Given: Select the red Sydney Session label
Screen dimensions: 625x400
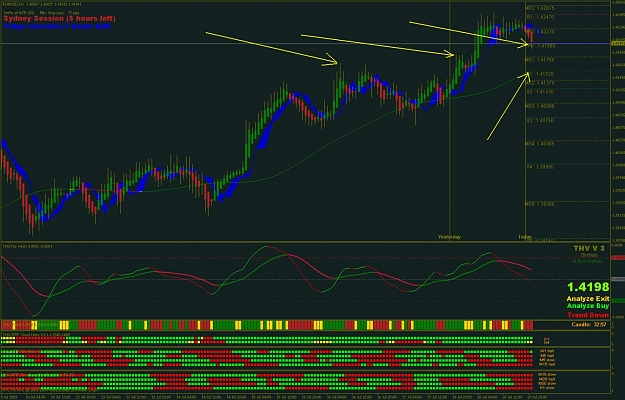Looking at the screenshot, I should [59, 19].
